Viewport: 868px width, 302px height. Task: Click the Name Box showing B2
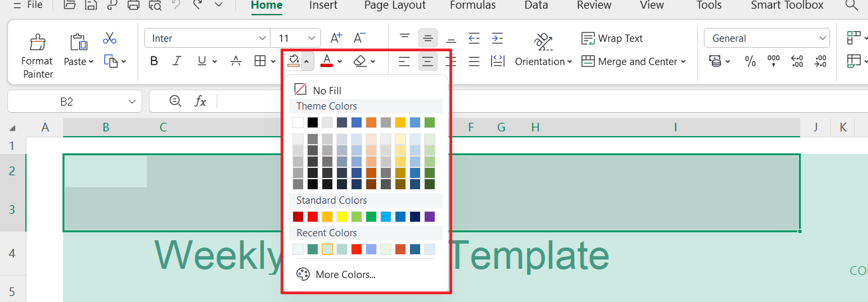click(x=73, y=102)
